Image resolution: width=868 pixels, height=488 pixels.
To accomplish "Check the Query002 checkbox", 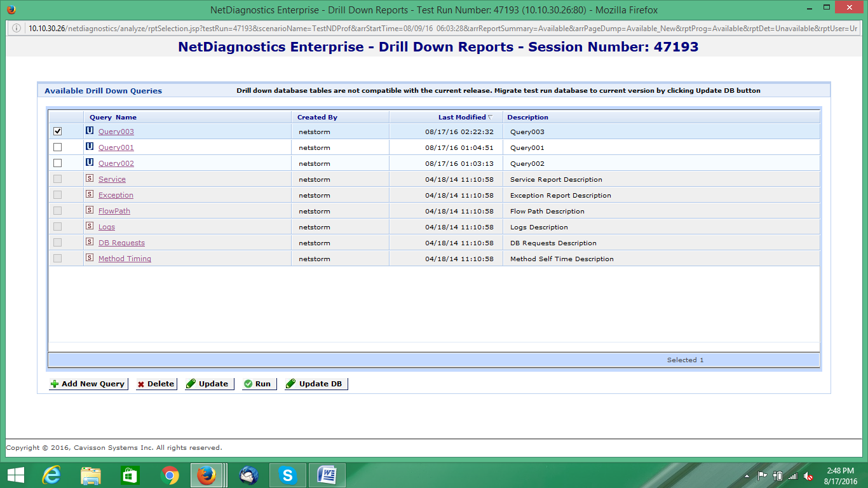I will click(58, 163).
